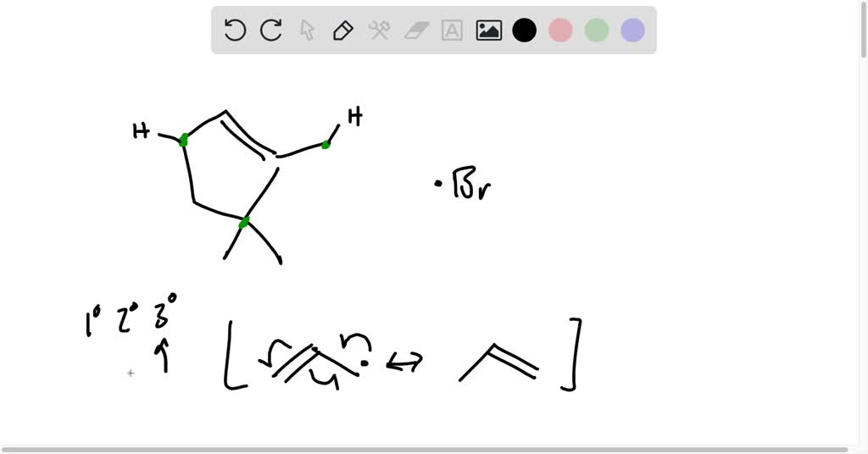
Task: Click the vertical scrollbar thumb
Action: 864,29
